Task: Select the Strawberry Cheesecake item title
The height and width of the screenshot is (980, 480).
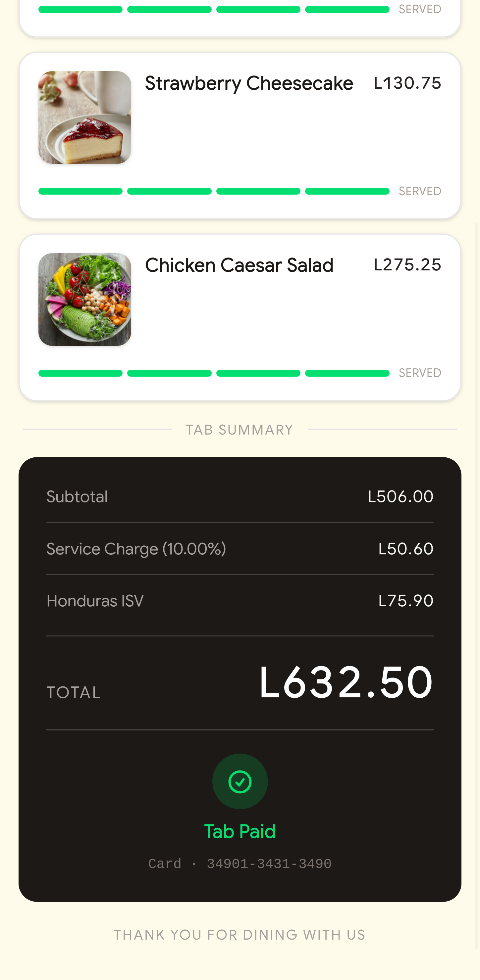Action: tap(248, 83)
